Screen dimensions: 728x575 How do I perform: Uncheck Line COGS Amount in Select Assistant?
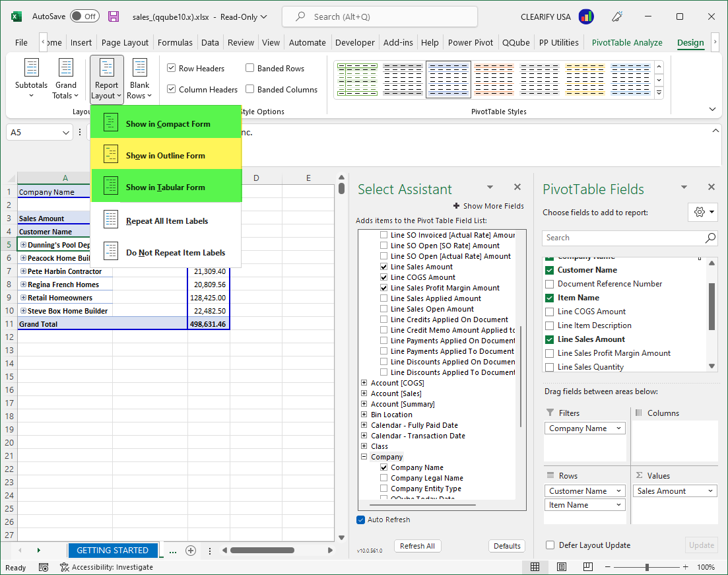coord(383,277)
